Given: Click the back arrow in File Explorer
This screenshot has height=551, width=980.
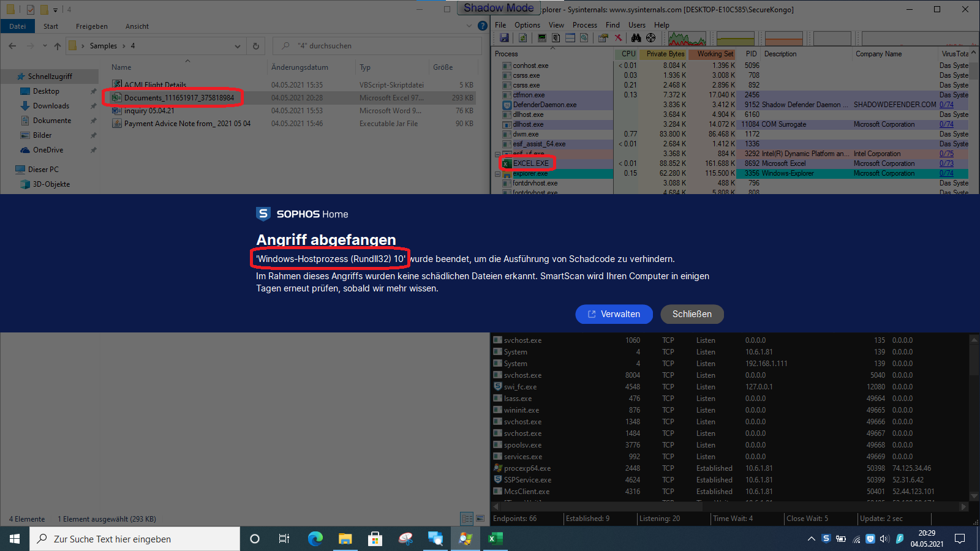Looking at the screenshot, I should (x=12, y=46).
